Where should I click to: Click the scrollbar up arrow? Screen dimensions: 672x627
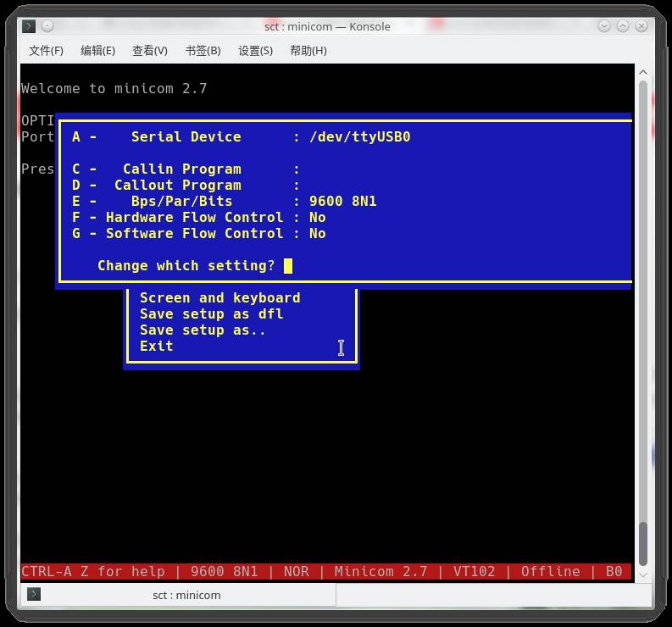(x=643, y=72)
